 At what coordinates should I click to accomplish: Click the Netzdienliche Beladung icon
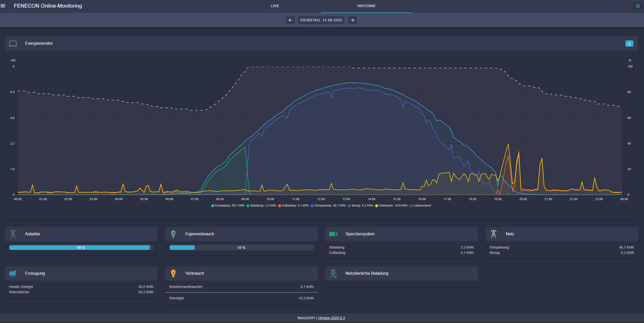[x=333, y=273]
